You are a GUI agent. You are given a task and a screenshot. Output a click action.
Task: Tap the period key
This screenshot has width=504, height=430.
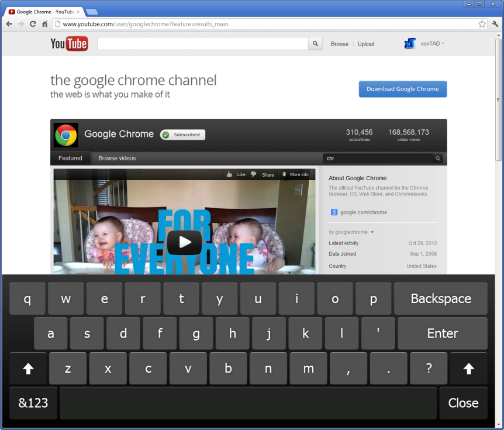388,369
